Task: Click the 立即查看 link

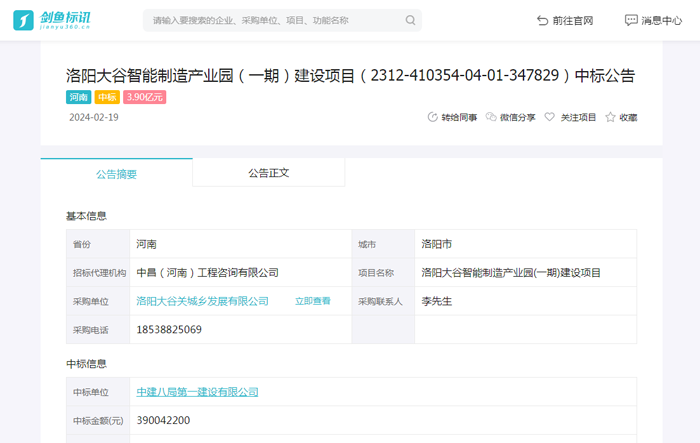Action: click(x=312, y=301)
